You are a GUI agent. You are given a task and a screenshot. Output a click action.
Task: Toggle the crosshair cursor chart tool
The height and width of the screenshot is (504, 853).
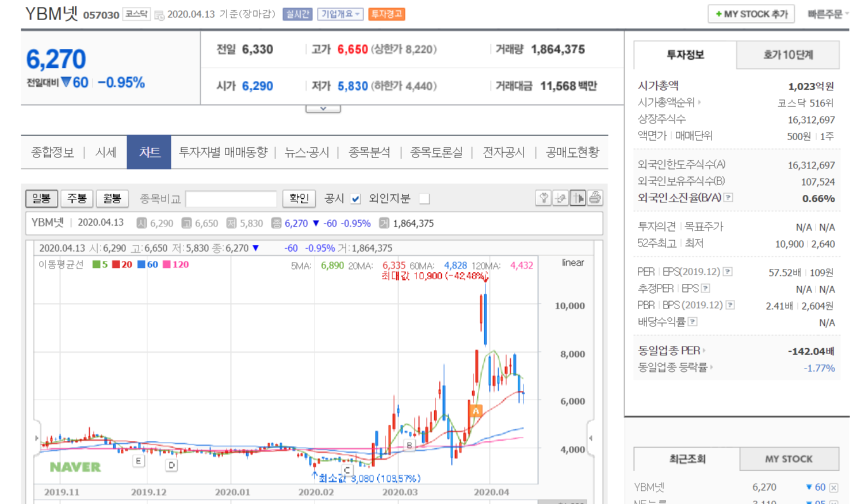click(577, 198)
